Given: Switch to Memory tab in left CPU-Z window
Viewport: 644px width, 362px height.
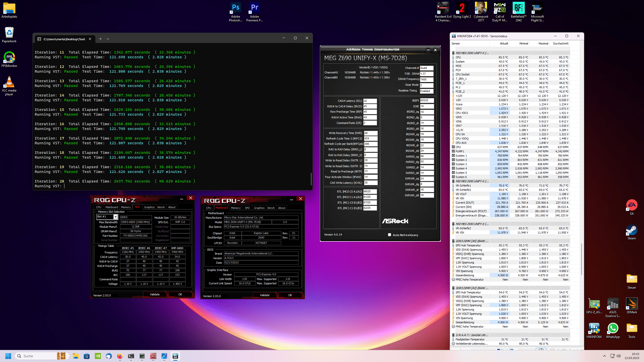Looking at the screenshot, I should coord(126,207).
